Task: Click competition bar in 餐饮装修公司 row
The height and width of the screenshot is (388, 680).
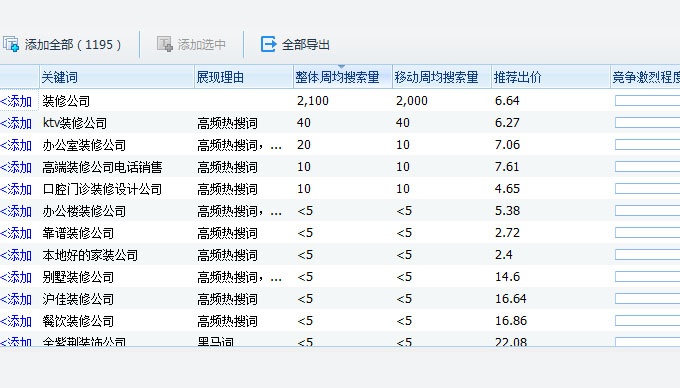Action: point(647,321)
